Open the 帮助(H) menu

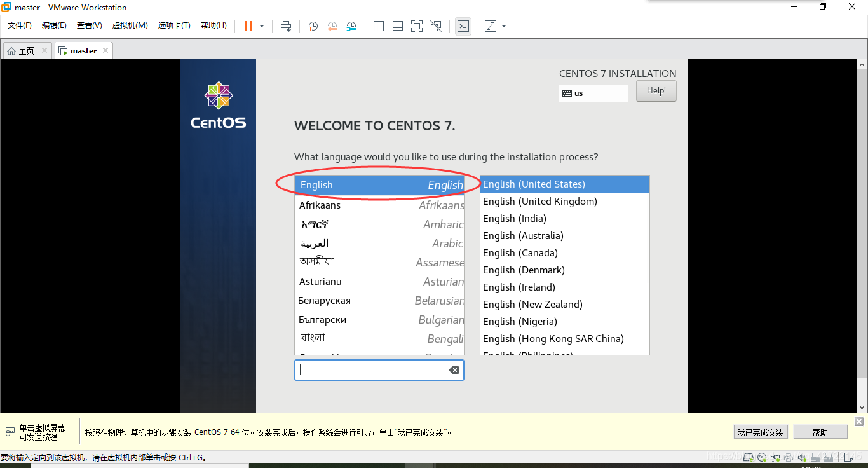pos(214,25)
